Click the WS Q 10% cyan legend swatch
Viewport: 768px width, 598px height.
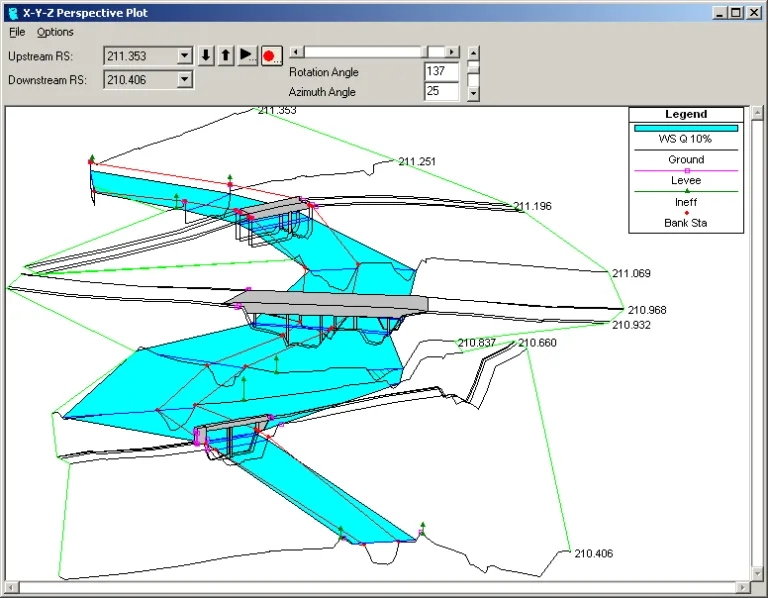tap(686, 128)
